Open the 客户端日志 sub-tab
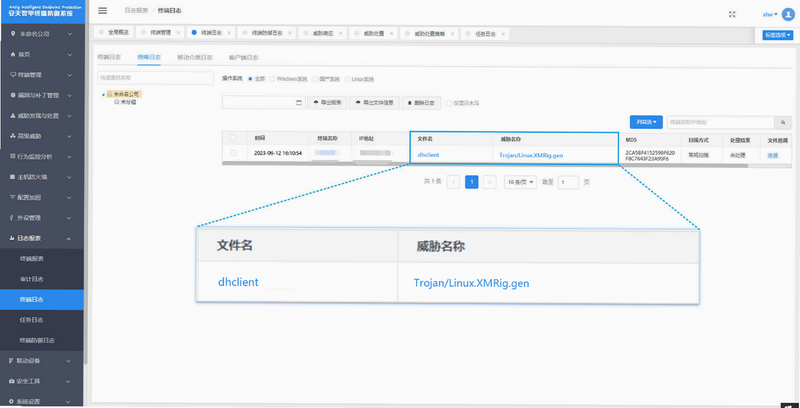This screenshot has width=800, height=408. [243, 58]
